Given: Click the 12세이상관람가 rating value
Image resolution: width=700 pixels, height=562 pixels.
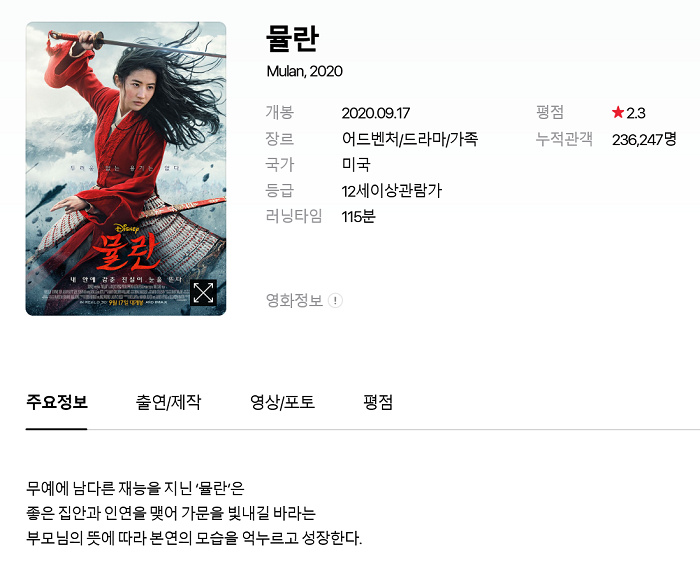Looking at the screenshot, I should click(x=392, y=191).
